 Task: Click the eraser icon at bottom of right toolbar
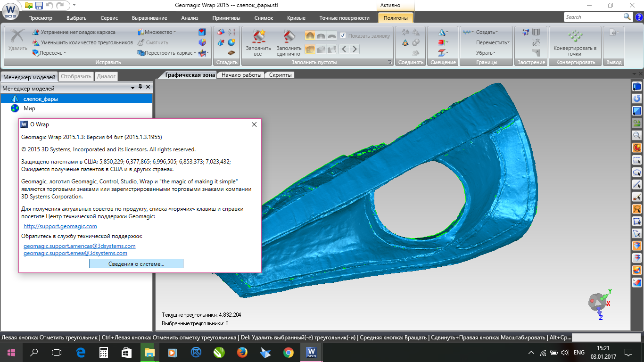pyautogui.click(x=637, y=283)
